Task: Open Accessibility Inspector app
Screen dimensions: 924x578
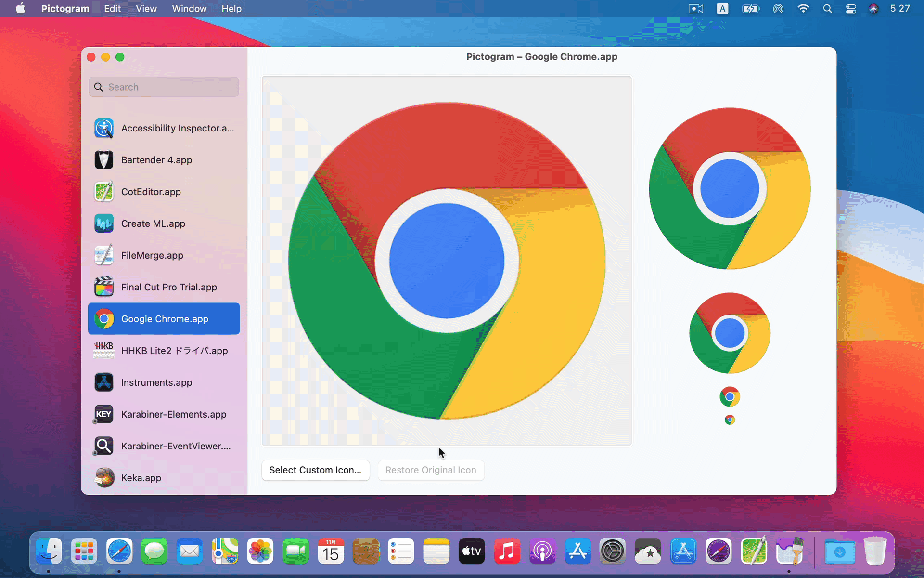Action: pyautogui.click(x=164, y=128)
